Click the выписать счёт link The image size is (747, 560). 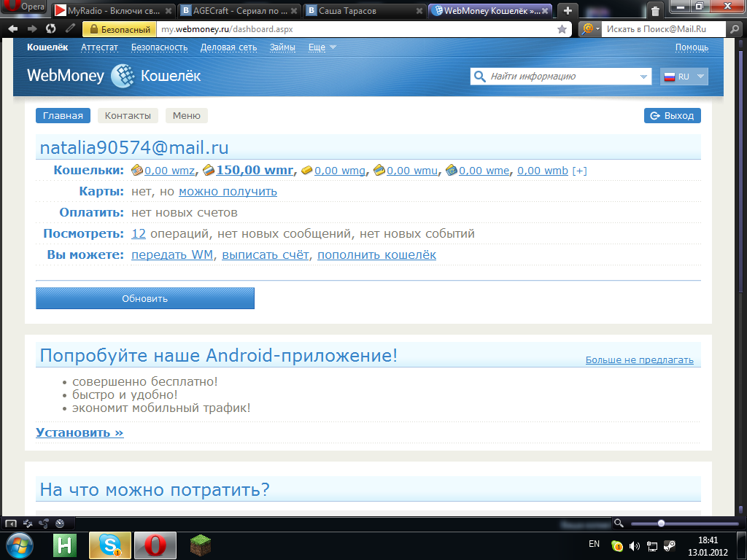(266, 254)
